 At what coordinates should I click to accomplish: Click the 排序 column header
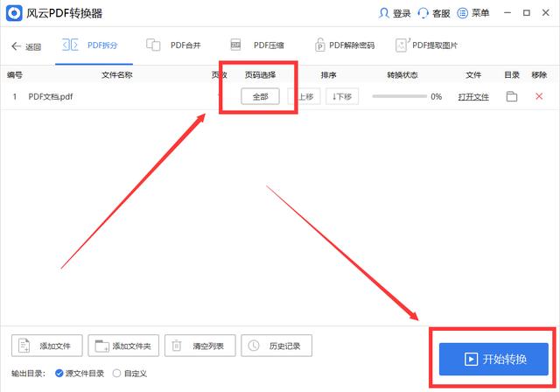click(x=329, y=75)
